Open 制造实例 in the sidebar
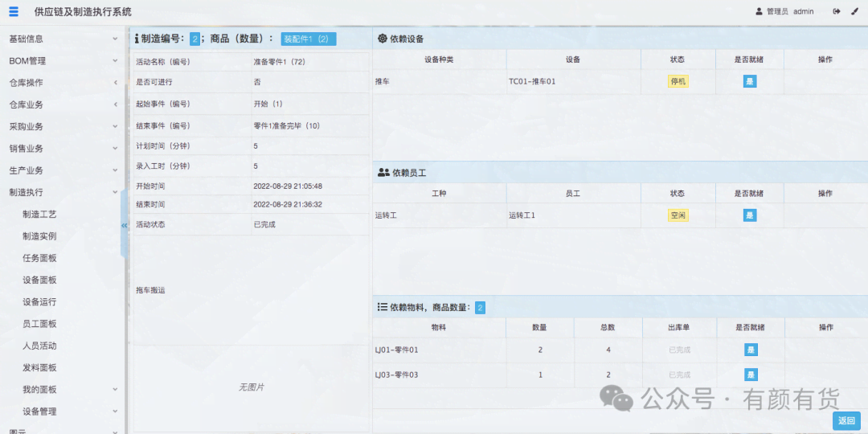 (x=39, y=236)
